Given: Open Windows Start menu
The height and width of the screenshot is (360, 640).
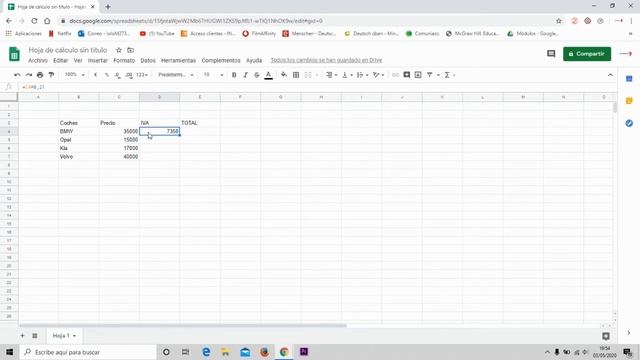Looking at the screenshot, I should (9, 352).
